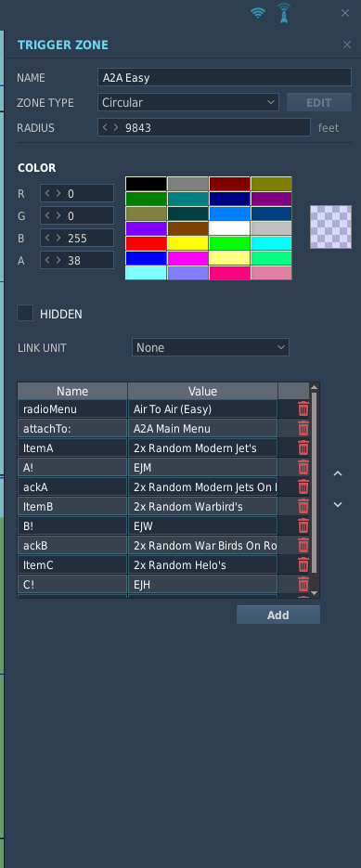Move selected property down with chevron
Screen dimensions: 361x868
[338, 504]
